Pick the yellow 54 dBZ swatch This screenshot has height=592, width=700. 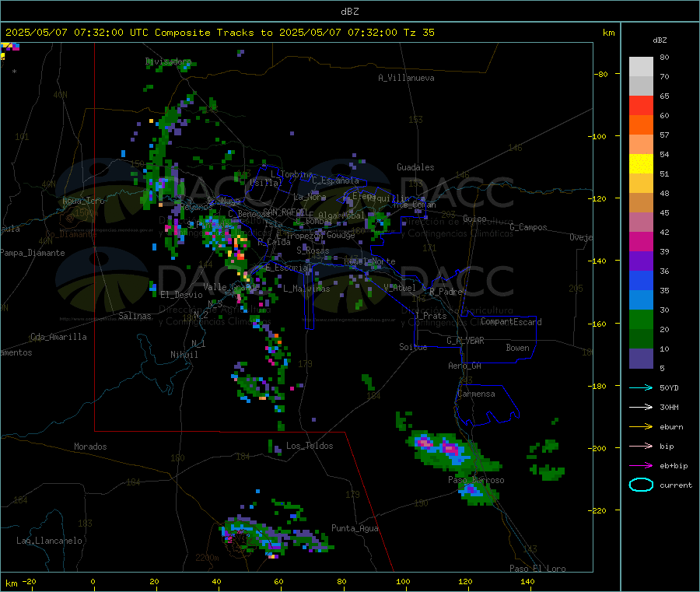coord(641,164)
